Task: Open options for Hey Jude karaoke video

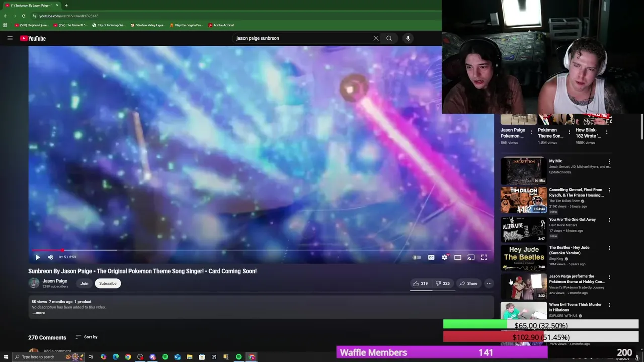Action: click(609, 248)
